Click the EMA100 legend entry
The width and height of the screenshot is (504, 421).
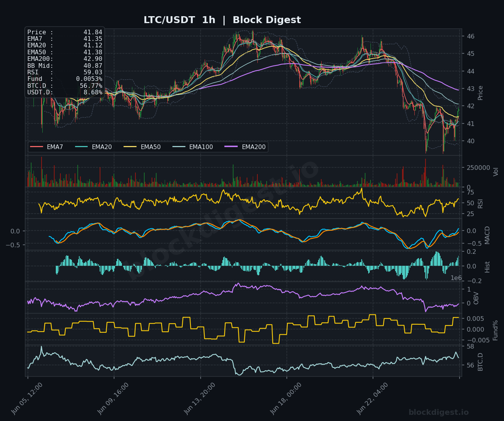click(x=193, y=147)
